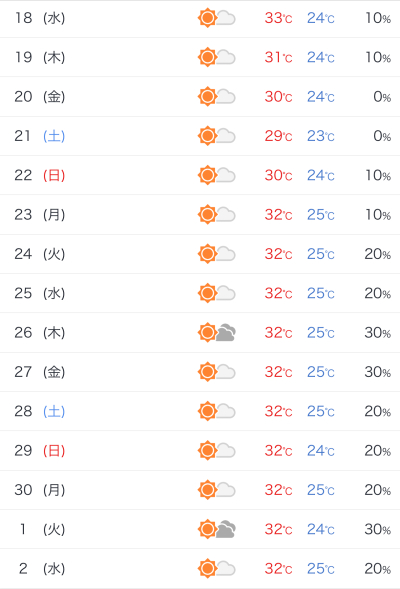Open the row for 23 (月)
Viewport: 400px width, 589px height.
click(200, 214)
